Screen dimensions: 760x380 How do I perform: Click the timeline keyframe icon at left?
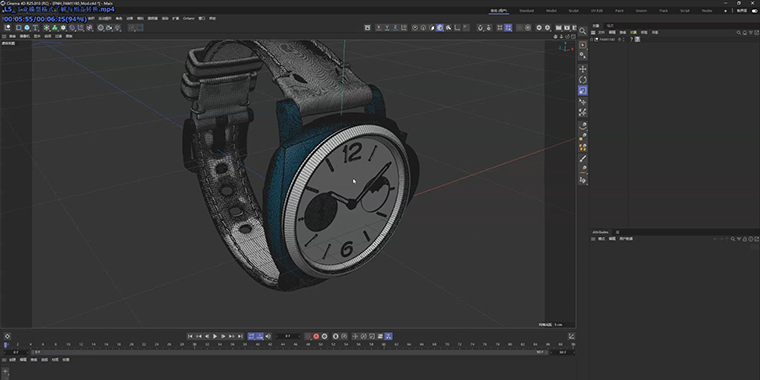tap(7, 336)
